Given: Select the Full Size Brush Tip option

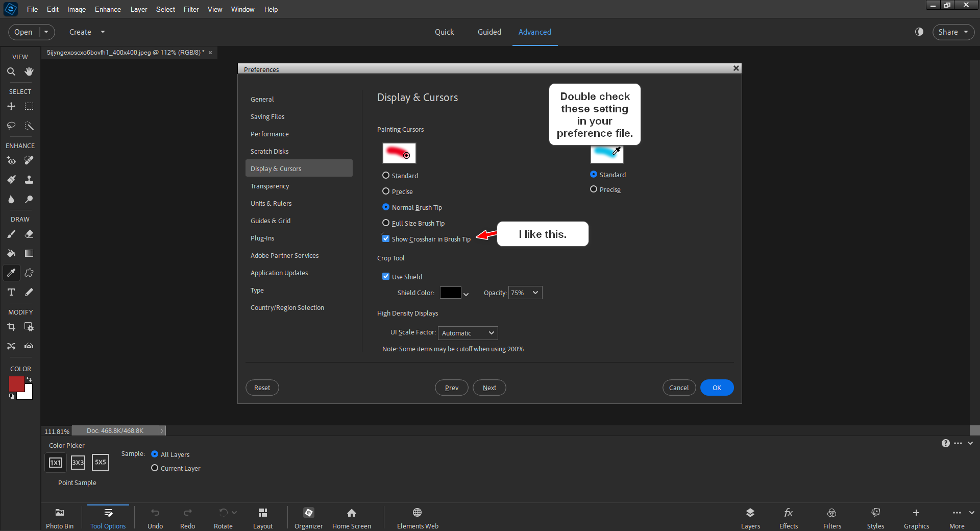Looking at the screenshot, I should (385, 223).
